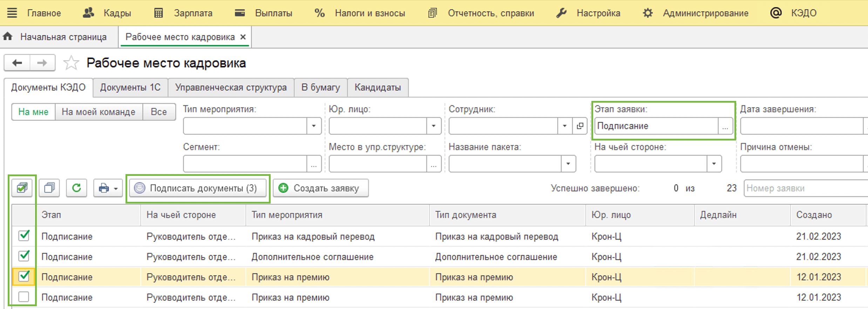
Task: Open the Налоги и взносы section
Action: click(x=360, y=13)
